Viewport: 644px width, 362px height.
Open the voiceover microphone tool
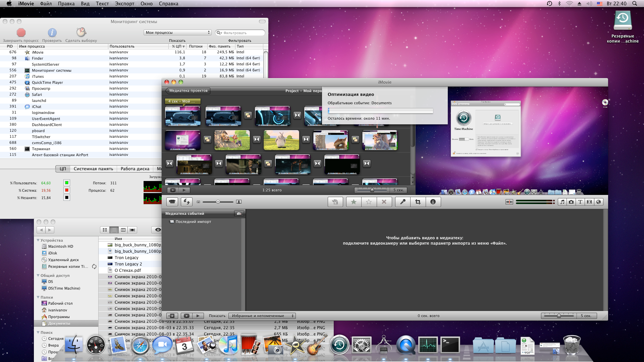pyautogui.click(x=402, y=202)
